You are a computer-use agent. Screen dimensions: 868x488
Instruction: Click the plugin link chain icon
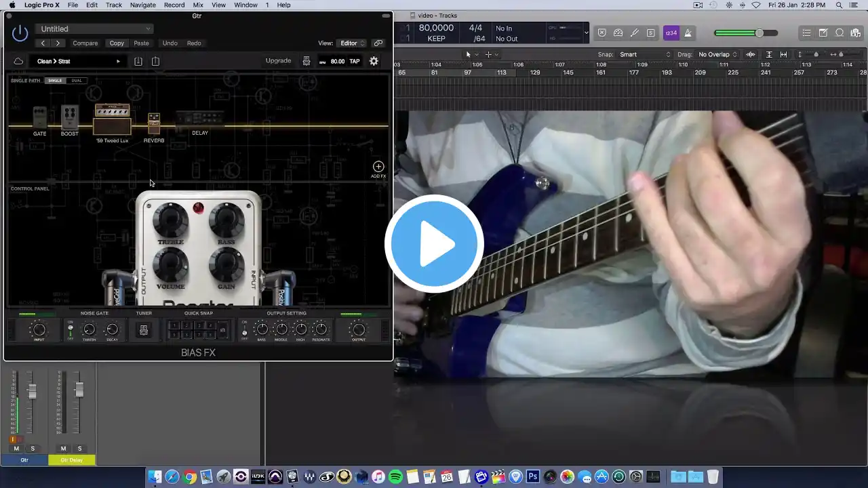point(378,43)
